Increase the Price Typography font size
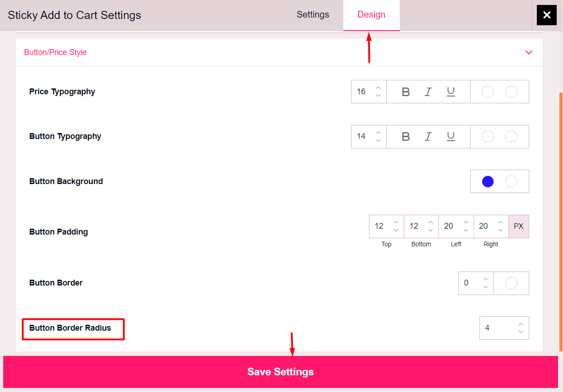 [378, 88]
